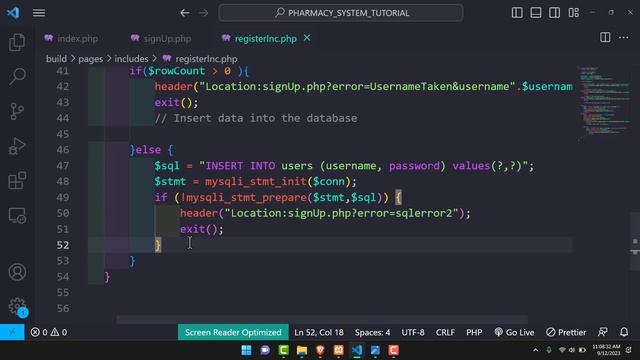Viewport: 640px width, 360px height.
Task: Click the "}else {" text on line 46
Action: pos(151,150)
